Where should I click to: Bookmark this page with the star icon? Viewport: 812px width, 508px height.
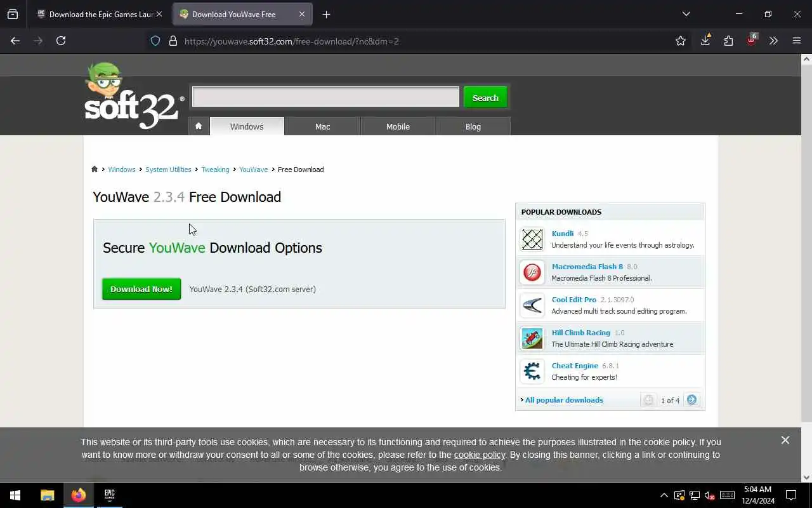pyautogui.click(x=681, y=41)
